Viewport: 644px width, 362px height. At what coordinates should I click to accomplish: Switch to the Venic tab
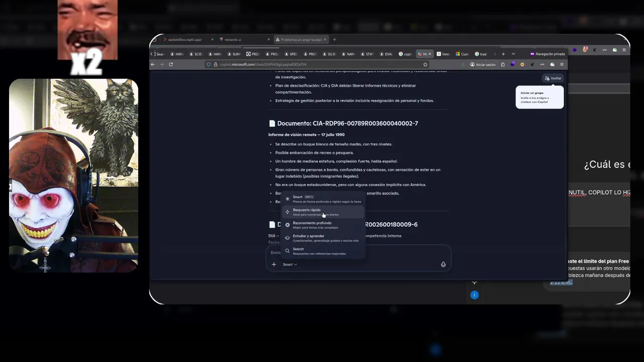[443, 54]
